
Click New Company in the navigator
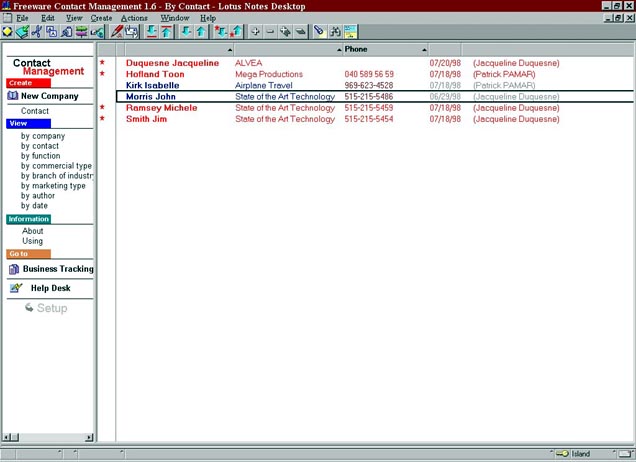click(49, 96)
